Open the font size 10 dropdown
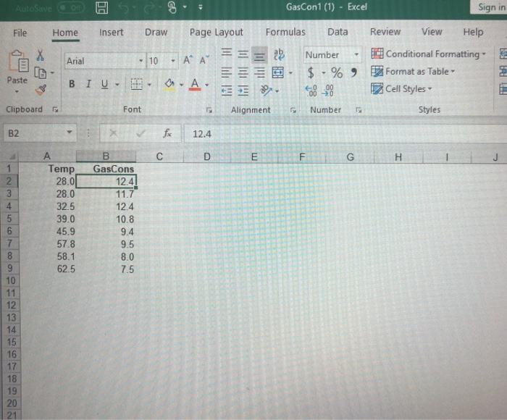Viewport: 507px width, 420px height. point(173,61)
